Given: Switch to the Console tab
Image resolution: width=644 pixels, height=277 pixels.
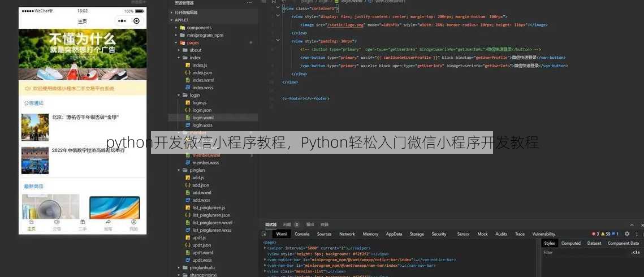Looking at the screenshot, I should pos(302,234).
